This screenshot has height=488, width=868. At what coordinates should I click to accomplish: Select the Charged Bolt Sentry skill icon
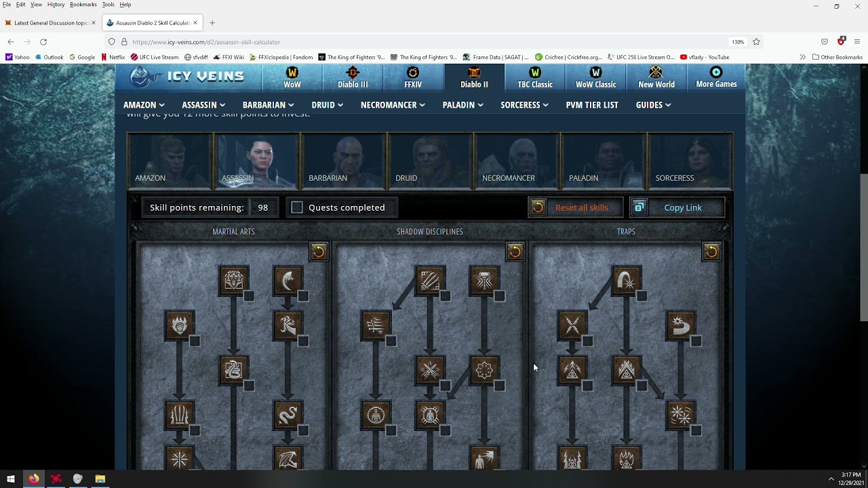[572, 369]
